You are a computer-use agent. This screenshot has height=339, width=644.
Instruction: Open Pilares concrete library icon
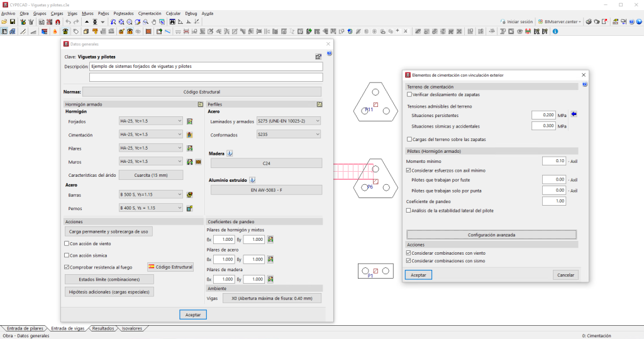point(190,148)
